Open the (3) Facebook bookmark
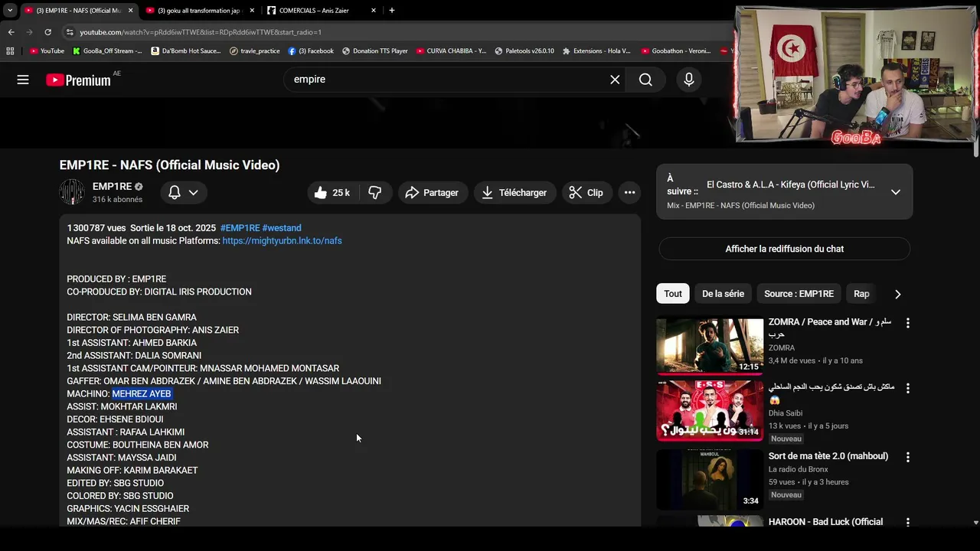Screen dimensions: 980x551 click(312, 51)
